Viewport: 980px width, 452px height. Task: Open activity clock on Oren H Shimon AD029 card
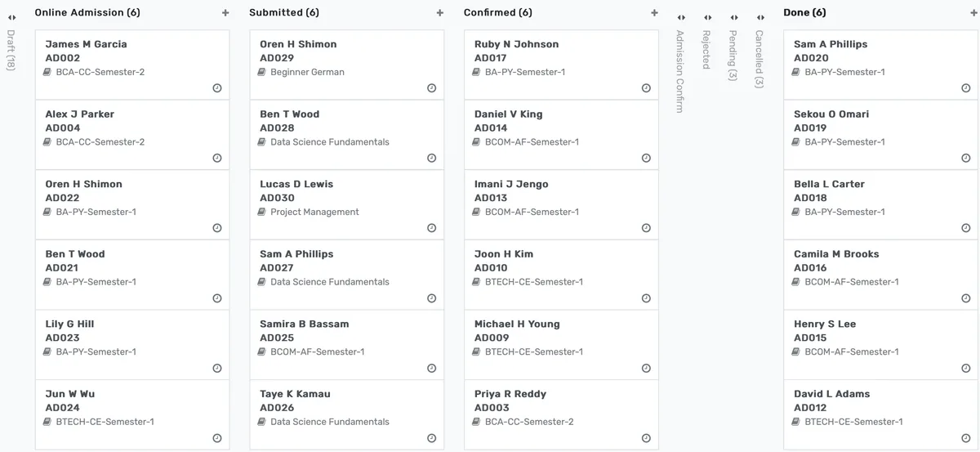tap(432, 88)
